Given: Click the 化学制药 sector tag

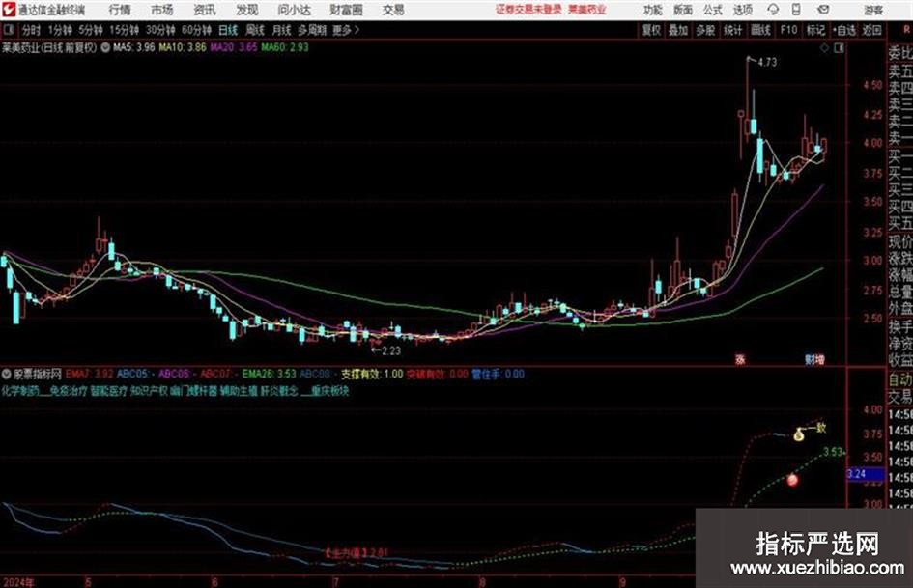Looking at the screenshot, I should click(x=20, y=391).
